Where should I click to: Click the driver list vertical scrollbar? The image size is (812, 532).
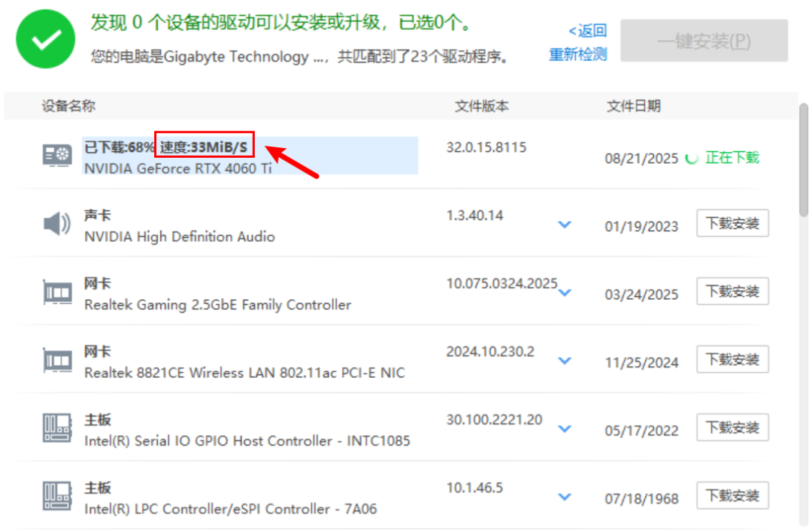tap(804, 159)
